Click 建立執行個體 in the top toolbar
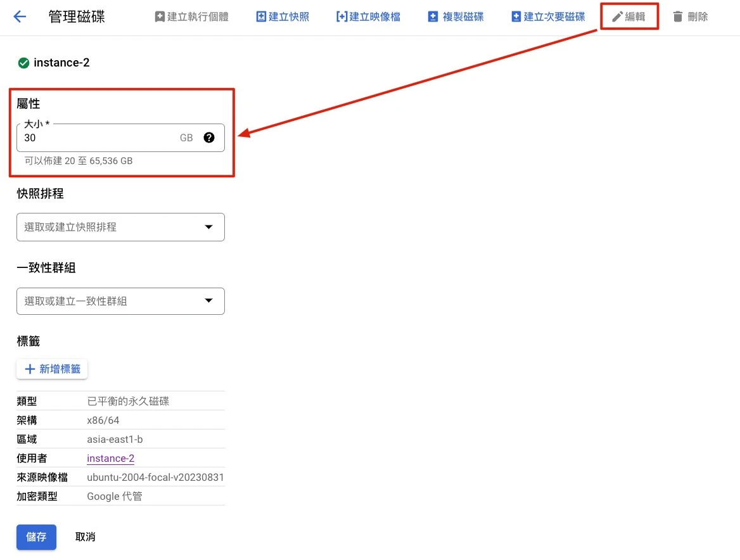740x560 pixels. [x=191, y=16]
